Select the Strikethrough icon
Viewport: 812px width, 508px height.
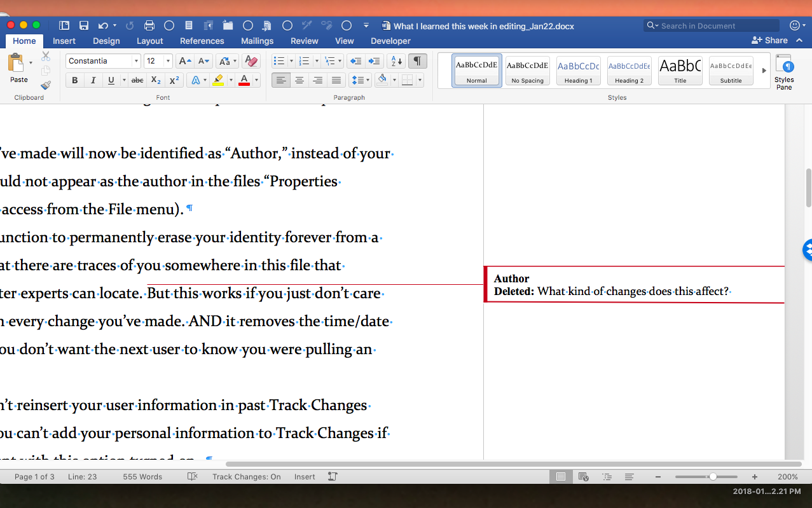click(x=137, y=80)
